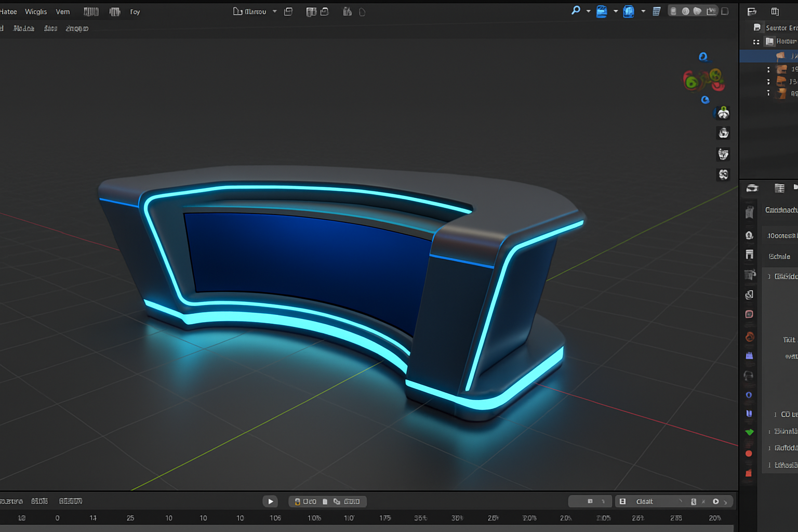The height and width of the screenshot is (532, 798).
Task: Expand the outliner row labeled 19
Action: click(768, 69)
